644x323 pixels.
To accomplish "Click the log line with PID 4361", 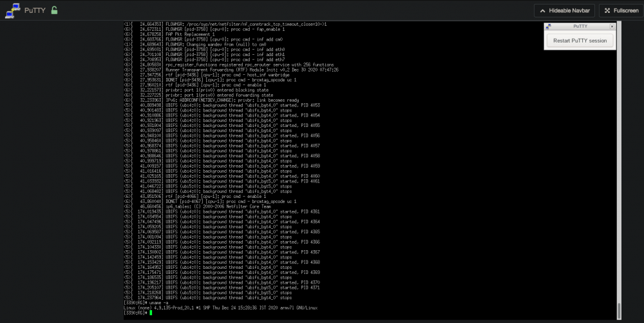I will [222, 211].
